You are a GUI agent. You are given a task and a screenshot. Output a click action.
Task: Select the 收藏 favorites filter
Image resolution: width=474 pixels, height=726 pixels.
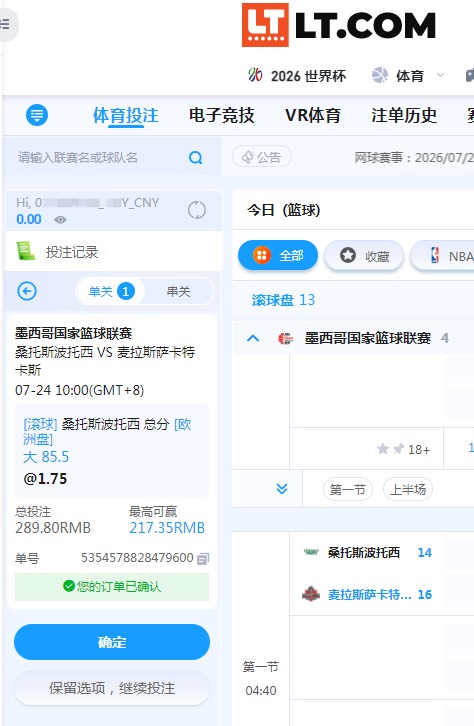point(364,255)
